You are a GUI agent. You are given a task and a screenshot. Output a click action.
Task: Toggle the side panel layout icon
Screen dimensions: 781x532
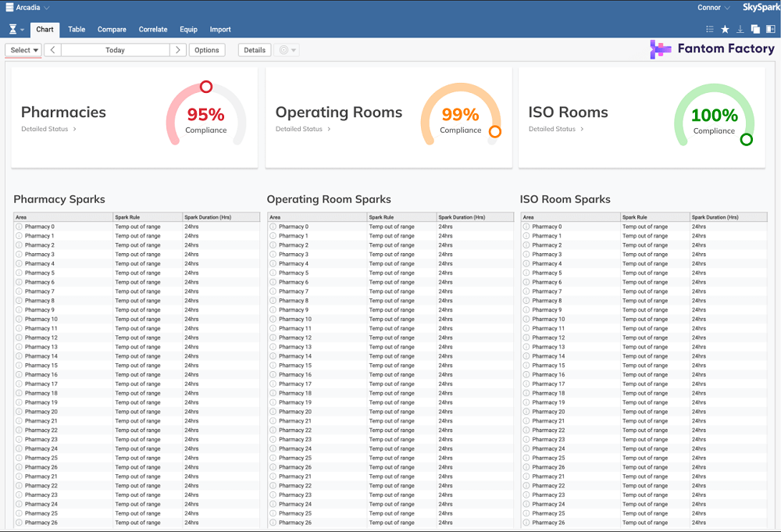coord(771,30)
